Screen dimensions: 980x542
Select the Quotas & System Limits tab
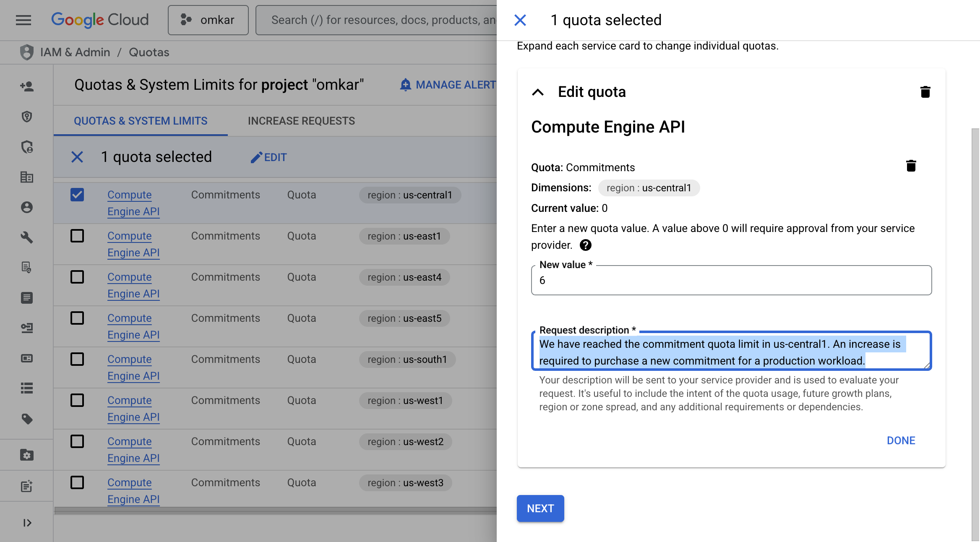click(141, 121)
